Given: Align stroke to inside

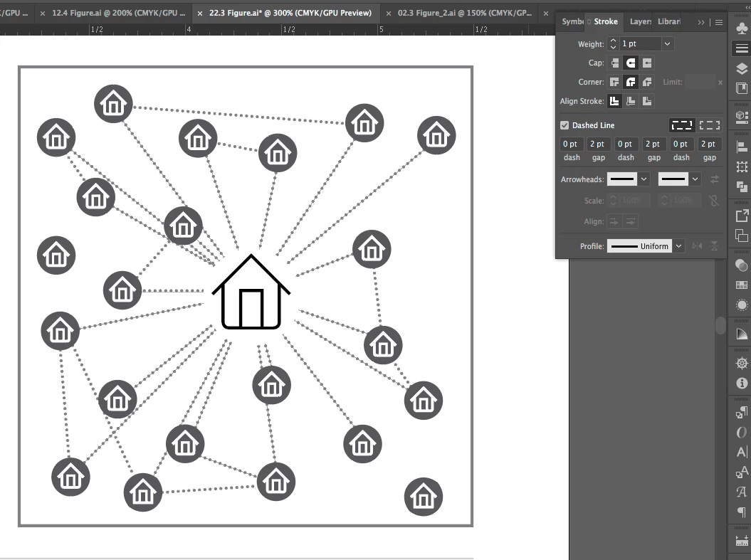Looking at the screenshot, I should pyautogui.click(x=631, y=101).
